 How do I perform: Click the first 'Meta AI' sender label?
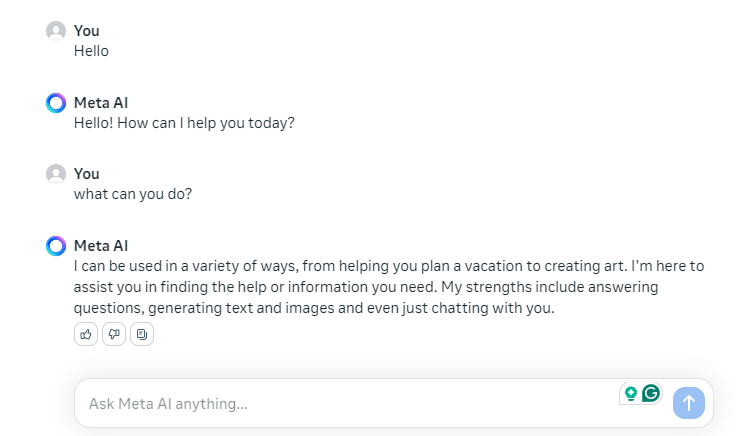[101, 103]
